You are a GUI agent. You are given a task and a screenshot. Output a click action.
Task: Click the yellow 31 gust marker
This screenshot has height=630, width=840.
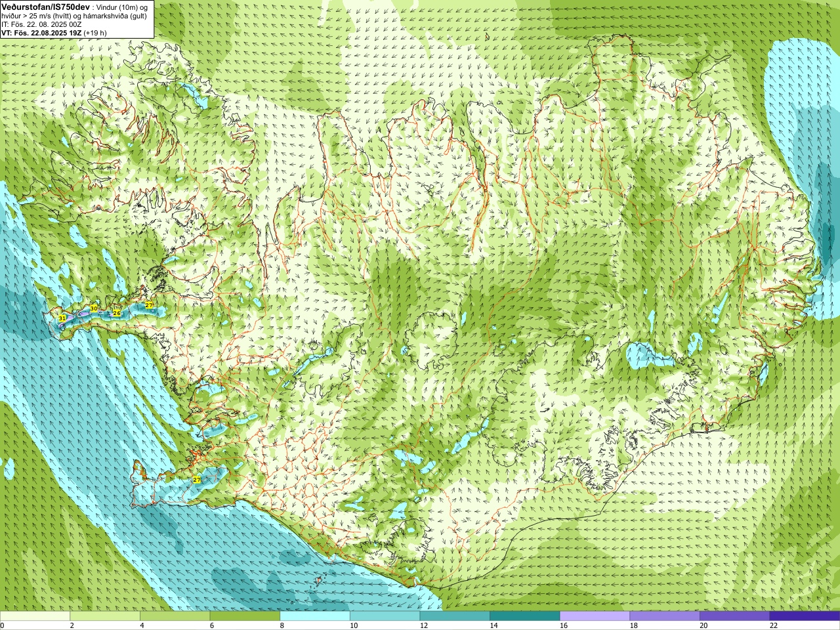pyautogui.click(x=62, y=318)
